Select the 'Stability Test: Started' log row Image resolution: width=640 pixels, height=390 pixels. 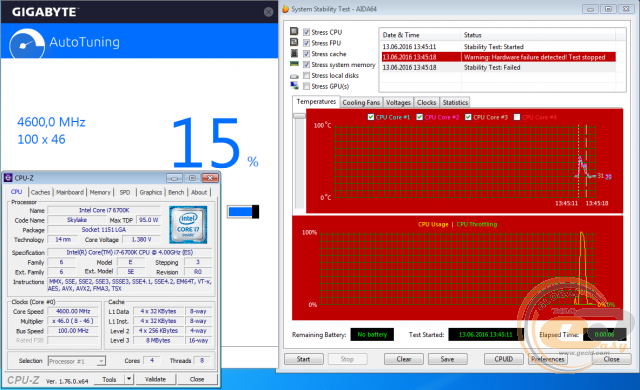(498, 47)
